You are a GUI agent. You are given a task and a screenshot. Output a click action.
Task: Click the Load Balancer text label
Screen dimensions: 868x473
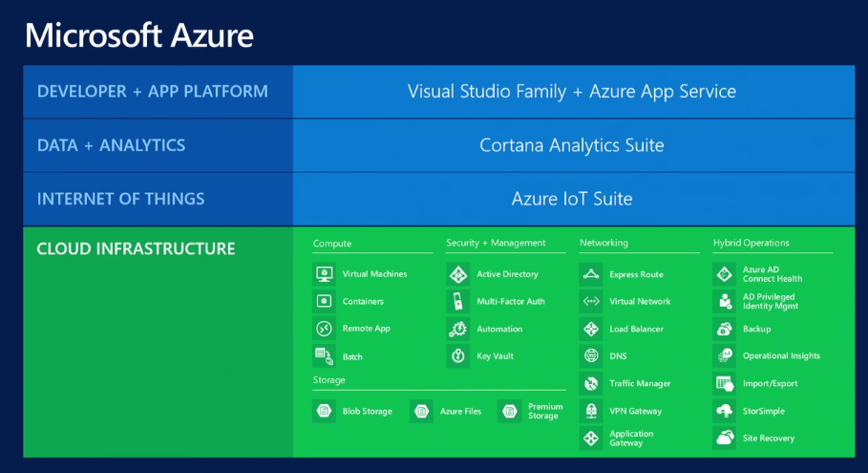click(x=637, y=329)
